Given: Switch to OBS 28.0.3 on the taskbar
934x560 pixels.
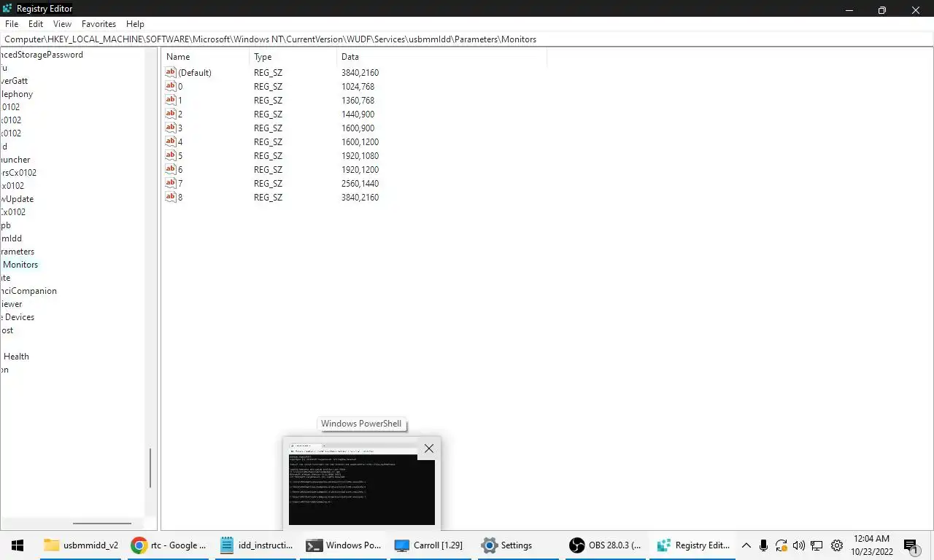Looking at the screenshot, I should point(607,545).
